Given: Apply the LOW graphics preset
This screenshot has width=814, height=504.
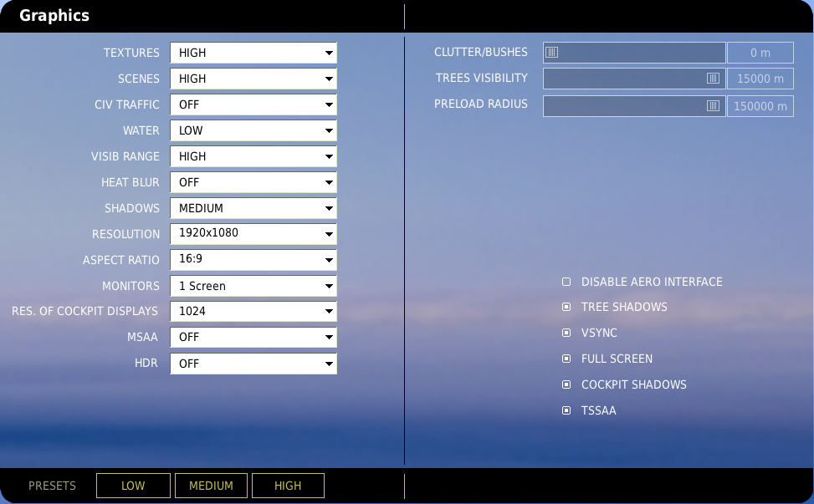Looking at the screenshot, I should [133, 486].
